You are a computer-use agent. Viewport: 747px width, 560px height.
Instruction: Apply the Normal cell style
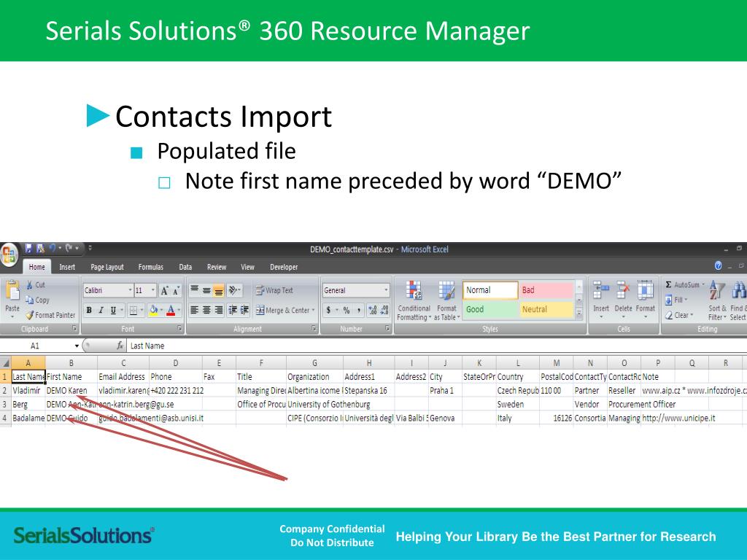pyautogui.click(x=489, y=290)
